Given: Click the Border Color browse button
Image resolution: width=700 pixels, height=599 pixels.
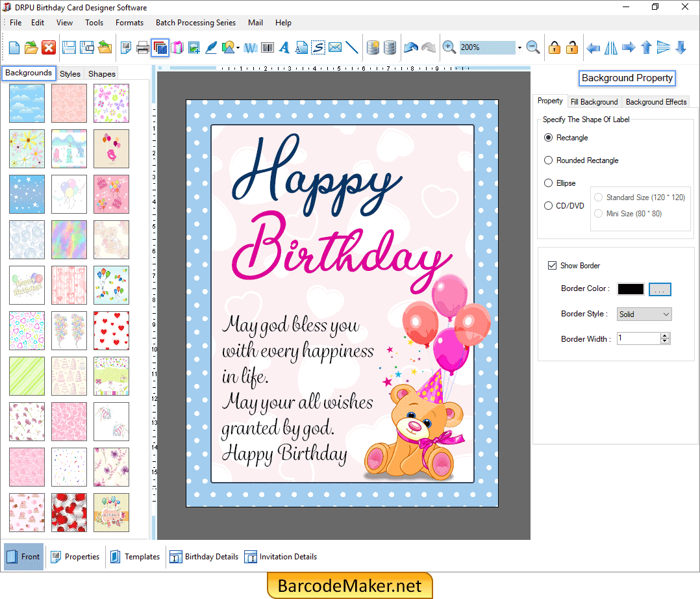Looking at the screenshot, I should coord(660,290).
